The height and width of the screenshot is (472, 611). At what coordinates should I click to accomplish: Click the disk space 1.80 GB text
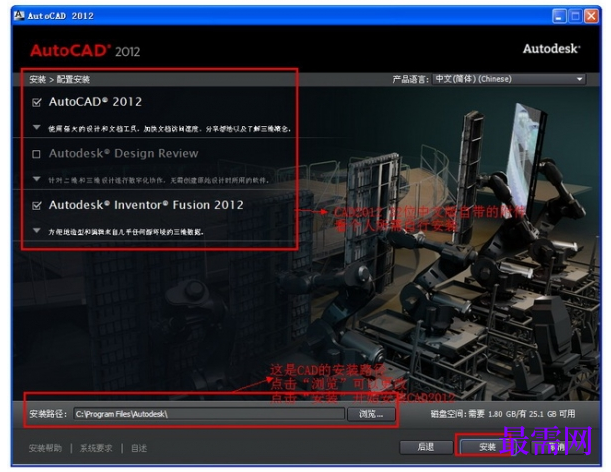click(502, 414)
